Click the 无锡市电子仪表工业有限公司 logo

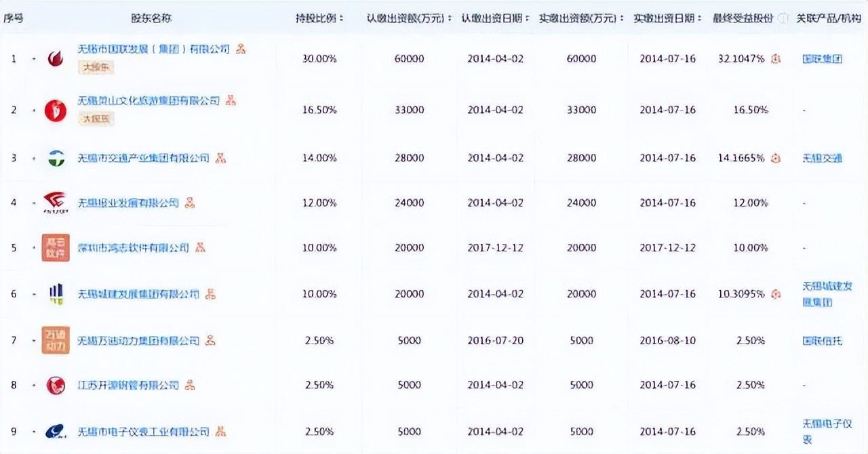(x=54, y=432)
